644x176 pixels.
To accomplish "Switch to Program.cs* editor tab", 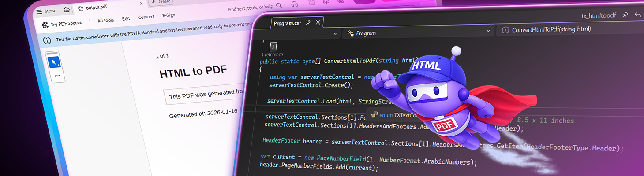I will tap(287, 23).
